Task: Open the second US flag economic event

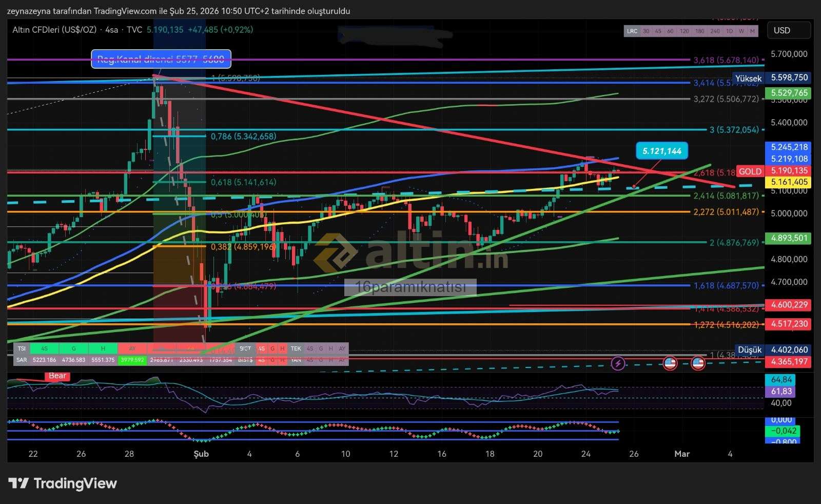Action: tap(698, 363)
